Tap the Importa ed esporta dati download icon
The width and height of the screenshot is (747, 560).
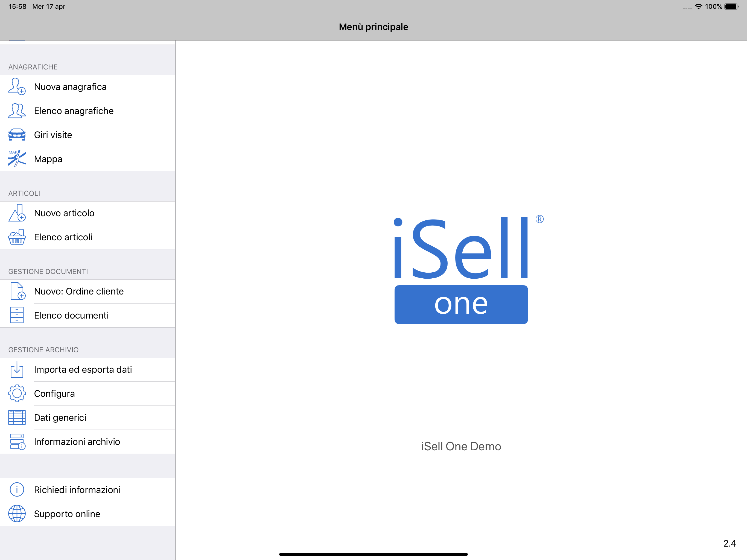[17, 369]
